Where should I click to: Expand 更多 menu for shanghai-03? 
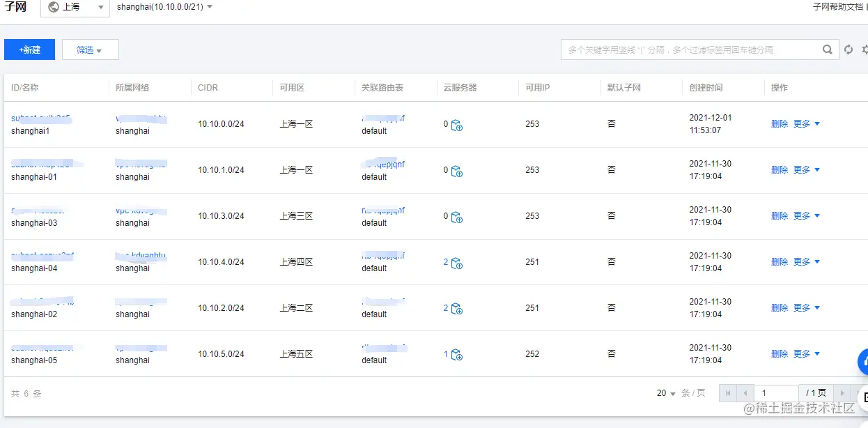click(x=807, y=216)
